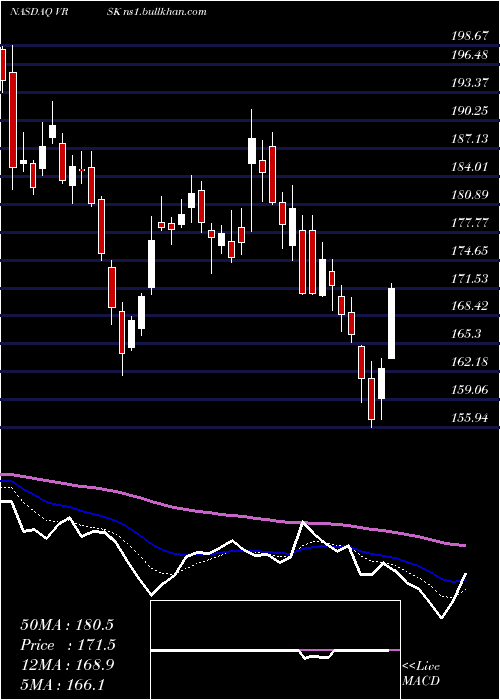Click the 159.06 price axis label
500x700 pixels.
tap(470, 390)
